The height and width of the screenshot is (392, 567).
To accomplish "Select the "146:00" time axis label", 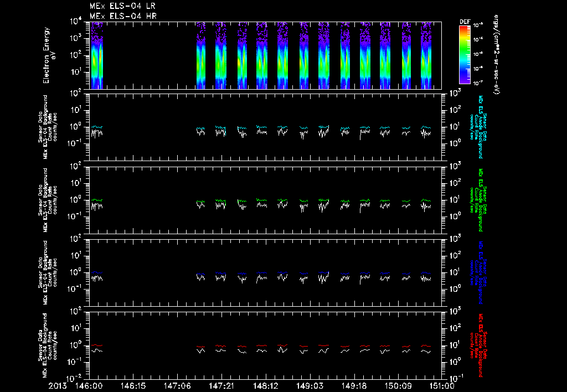I will (89, 386).
